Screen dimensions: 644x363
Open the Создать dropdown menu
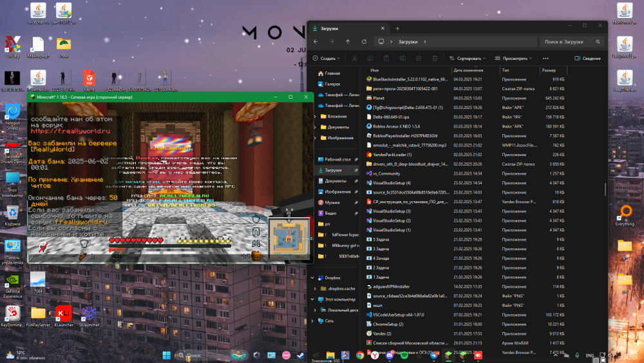327,59
